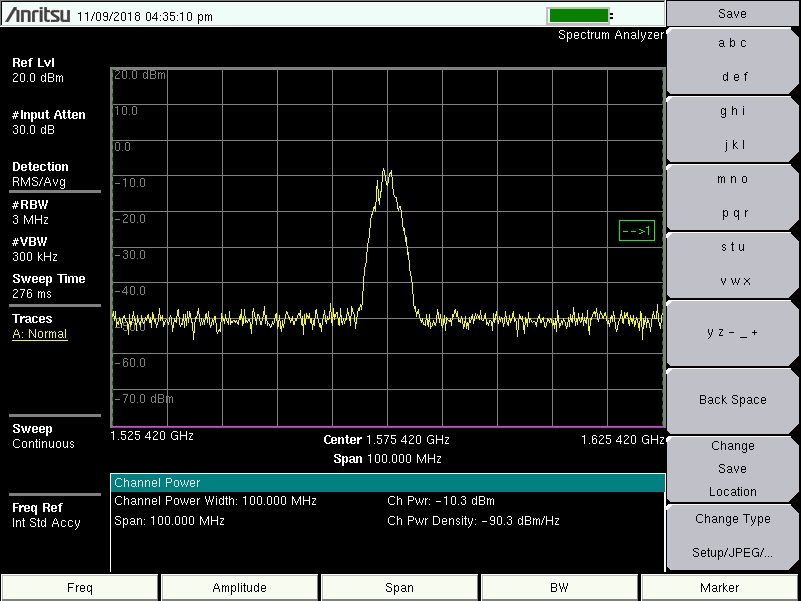Image resolution: width=801 pixels, height=601 pixels.
Task: Click the 20.0 dBm top scale label
Action: [139, 75]
